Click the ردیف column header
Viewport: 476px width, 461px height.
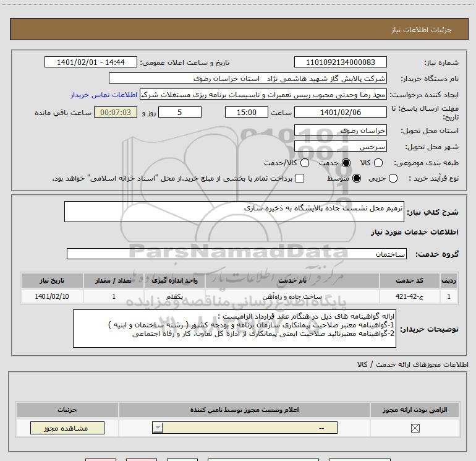coord(449,280)
